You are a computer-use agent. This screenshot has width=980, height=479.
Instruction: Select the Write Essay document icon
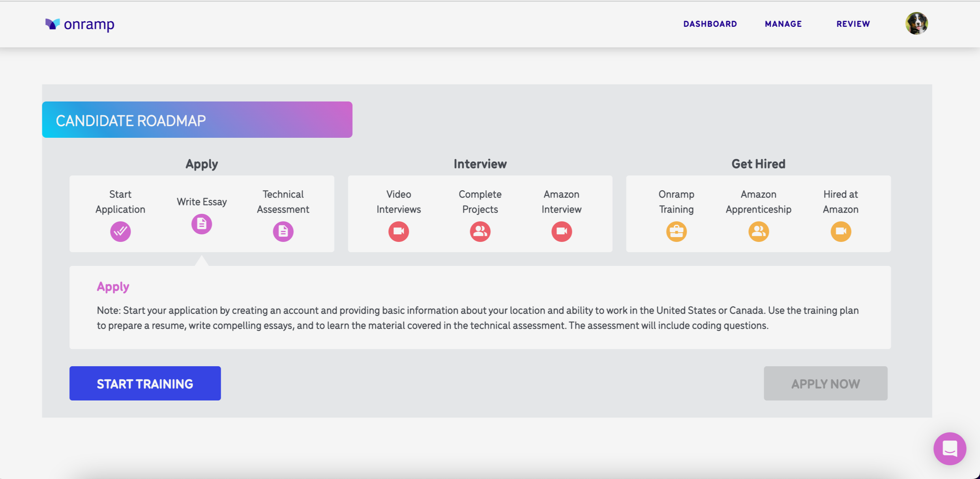click(202, 224)
